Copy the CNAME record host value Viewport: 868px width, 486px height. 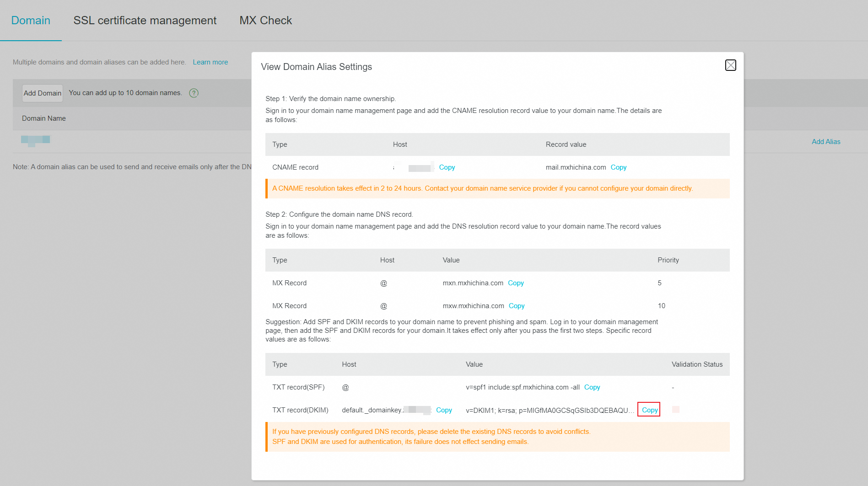[447, 167]
